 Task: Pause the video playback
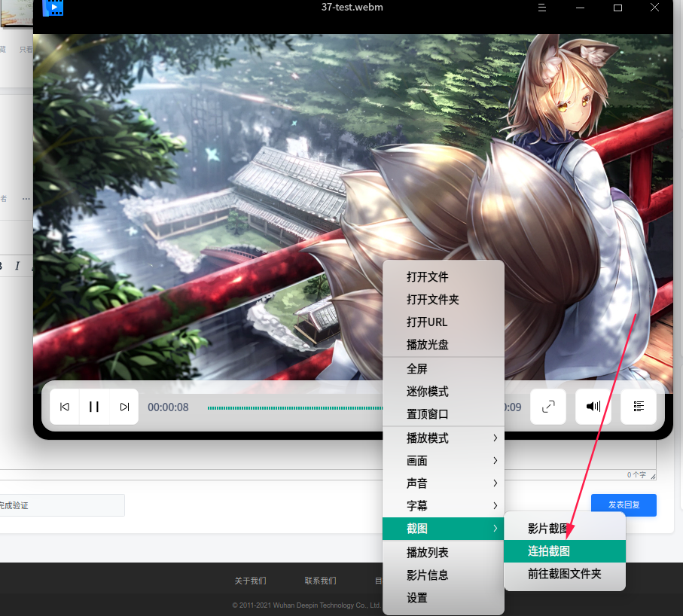pos(94,407)
